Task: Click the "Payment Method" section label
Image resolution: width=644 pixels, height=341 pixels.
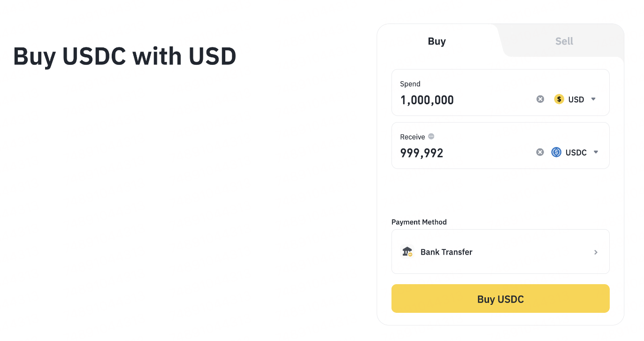Action: 419,222
